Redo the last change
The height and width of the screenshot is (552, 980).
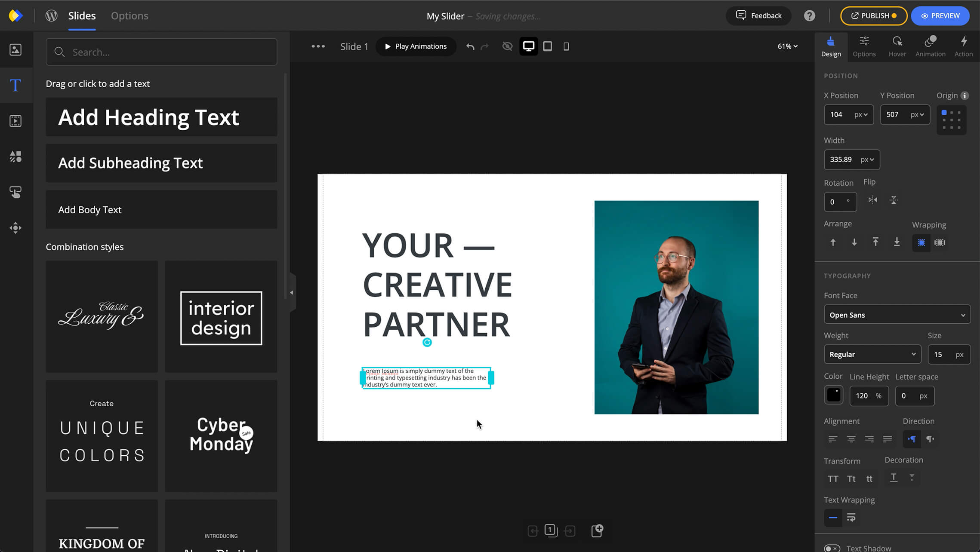pyautogui.click(x=485, y=46)
